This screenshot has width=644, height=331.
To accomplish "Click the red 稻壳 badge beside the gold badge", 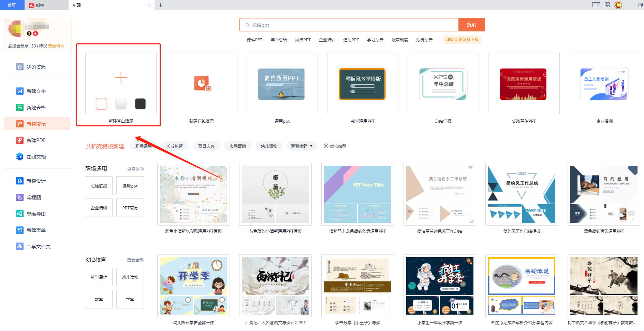I will coord(35,33).
